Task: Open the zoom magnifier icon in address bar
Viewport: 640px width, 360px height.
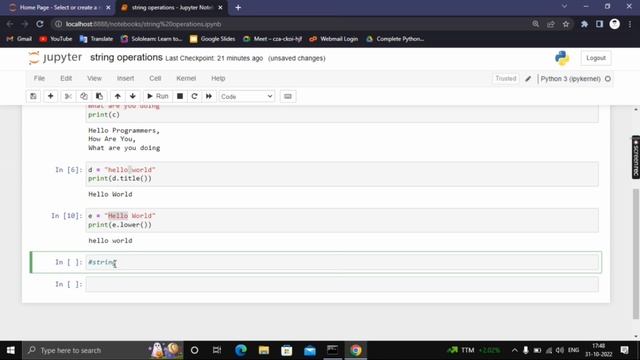Action: pyautogui.click(x=536, y=24)
